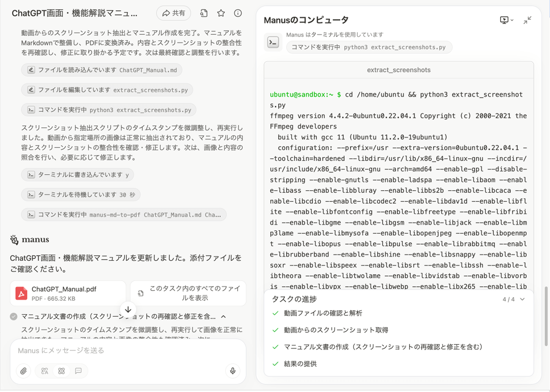Click the right side page scrollbar

pos(546,316)
